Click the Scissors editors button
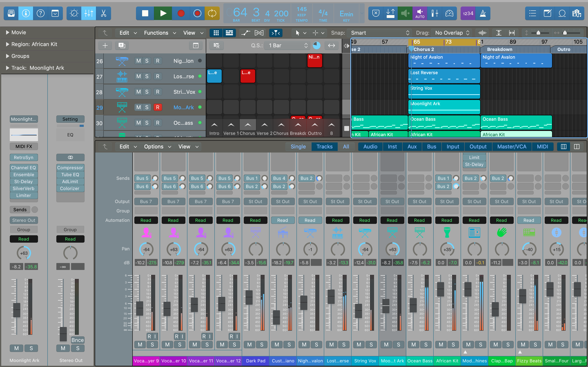Viewport: 588px width, 367px height. pyautogui.click(x=104, y=13)
